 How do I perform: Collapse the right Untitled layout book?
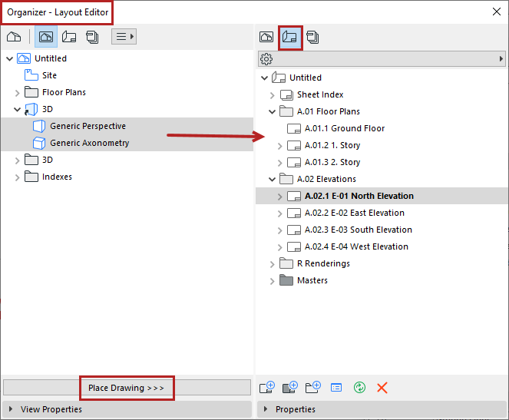(265, 78)
